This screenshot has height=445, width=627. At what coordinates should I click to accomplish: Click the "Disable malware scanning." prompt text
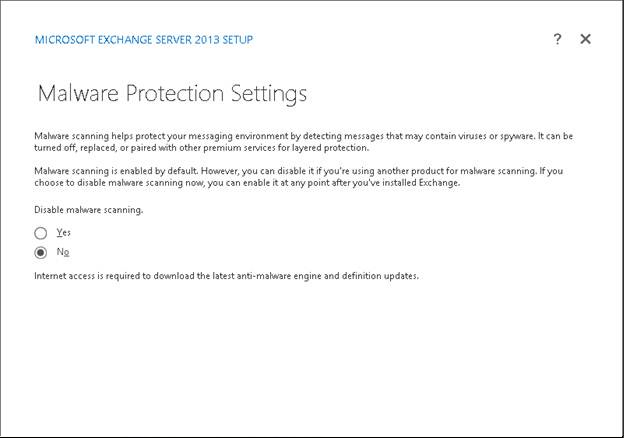89,210
